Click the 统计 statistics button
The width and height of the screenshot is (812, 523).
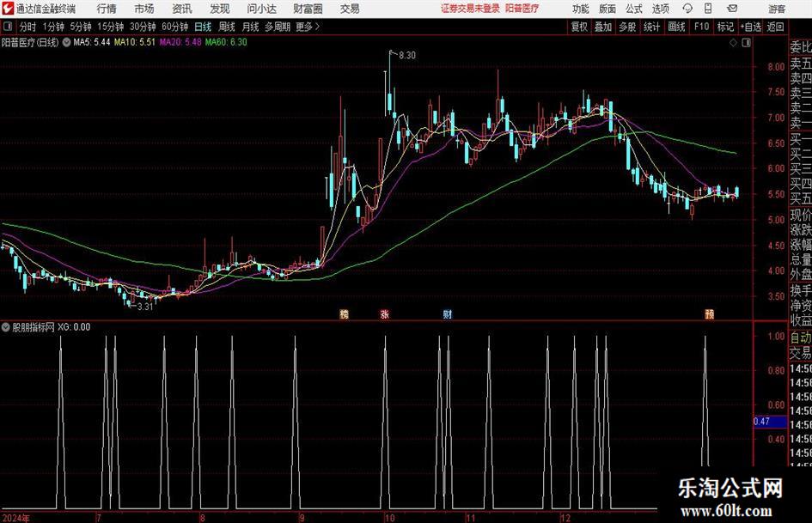(x=651, y=27)
